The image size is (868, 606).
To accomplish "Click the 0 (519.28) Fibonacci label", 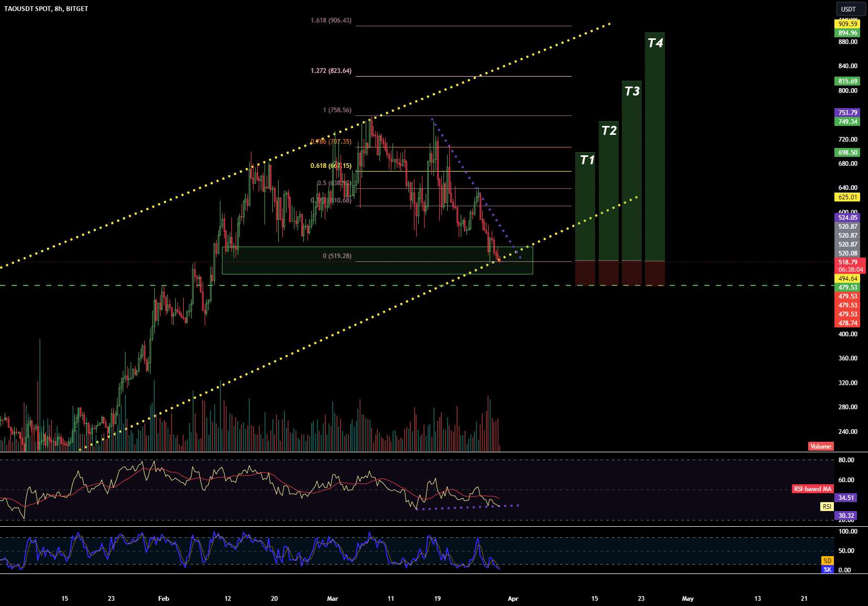I will pyautogui.click(x=337, y=256).
